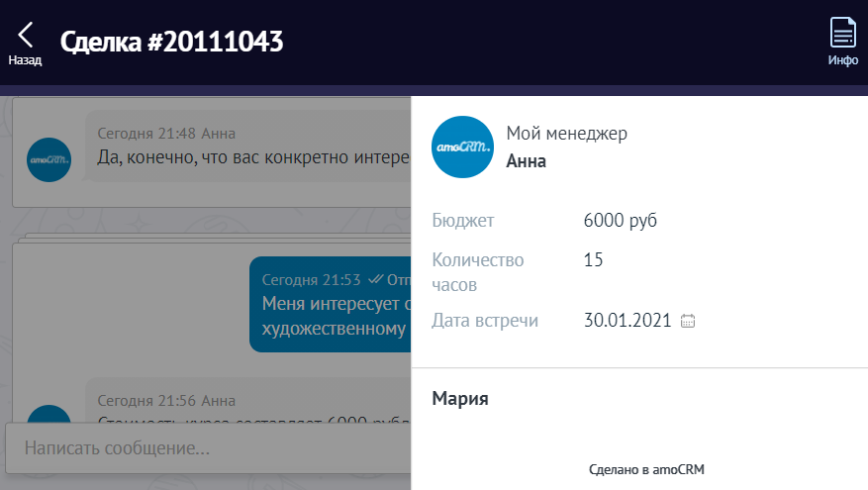Click the Сегодня 21:56 Анна timestamp
This screenshot has width=868, height=490.
(166, 401)
